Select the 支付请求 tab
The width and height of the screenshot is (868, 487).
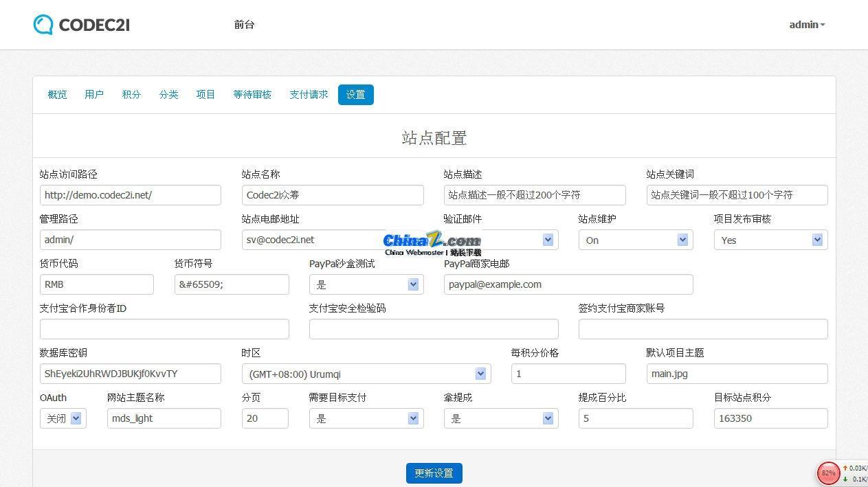(x=309, y=94)
